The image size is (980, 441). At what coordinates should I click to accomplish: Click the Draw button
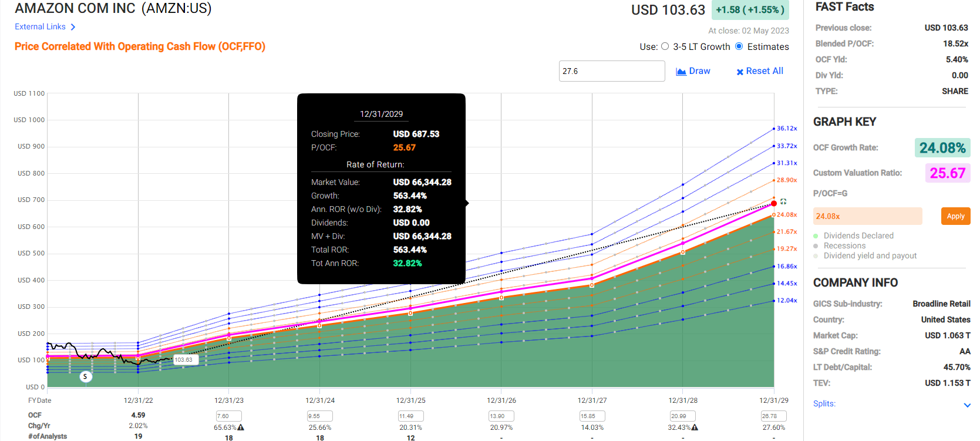coord(693,71)
